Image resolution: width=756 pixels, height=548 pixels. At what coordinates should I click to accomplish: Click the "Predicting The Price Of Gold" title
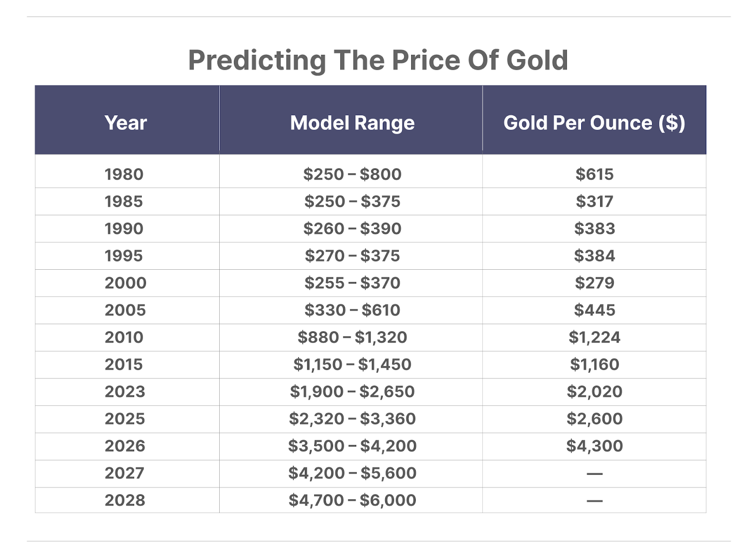378,60
